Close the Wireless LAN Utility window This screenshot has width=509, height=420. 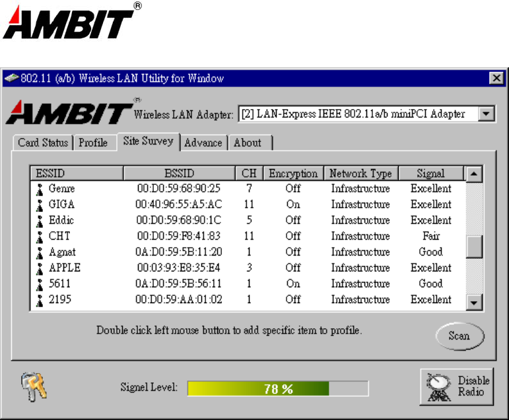pyautogui.click(x=496, y=79)
